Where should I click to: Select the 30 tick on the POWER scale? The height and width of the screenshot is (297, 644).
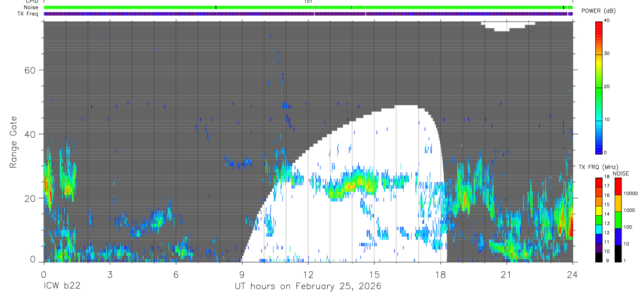(x=608, y=53)
